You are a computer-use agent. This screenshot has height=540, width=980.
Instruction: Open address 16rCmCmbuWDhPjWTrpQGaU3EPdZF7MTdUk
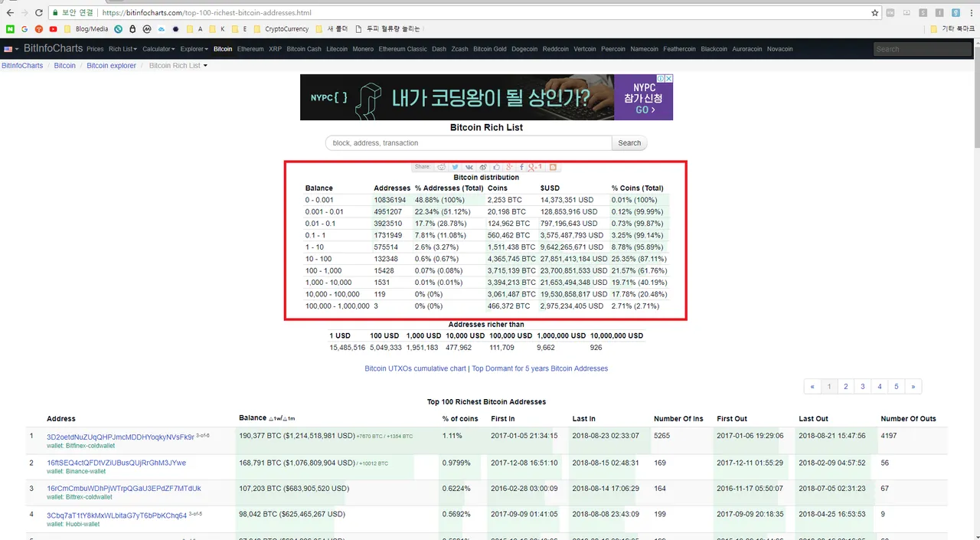pos(124,489)
